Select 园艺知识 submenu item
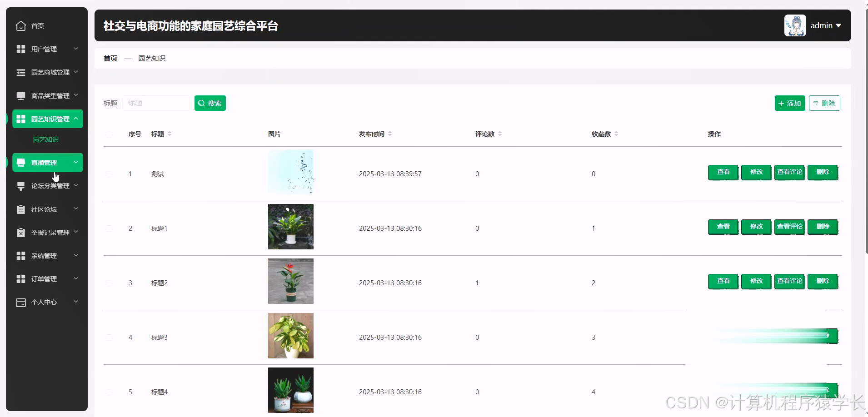The height and width of the screenshot is (417, 868). click(46, 139)
